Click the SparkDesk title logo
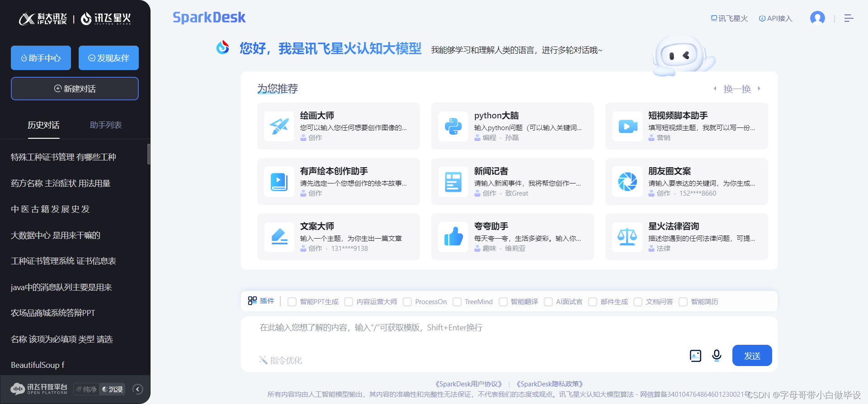 point(209,18)
